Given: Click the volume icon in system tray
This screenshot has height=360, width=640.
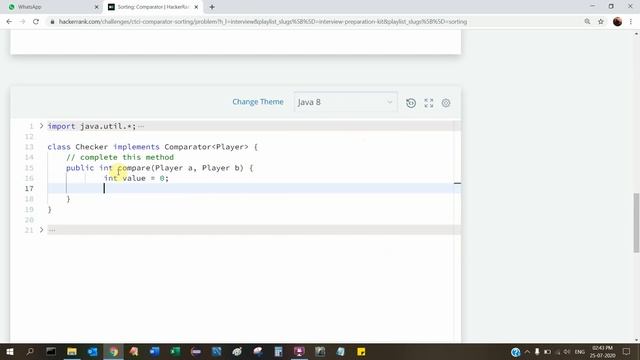Looking at the screenshot, I should click(567, 352).
